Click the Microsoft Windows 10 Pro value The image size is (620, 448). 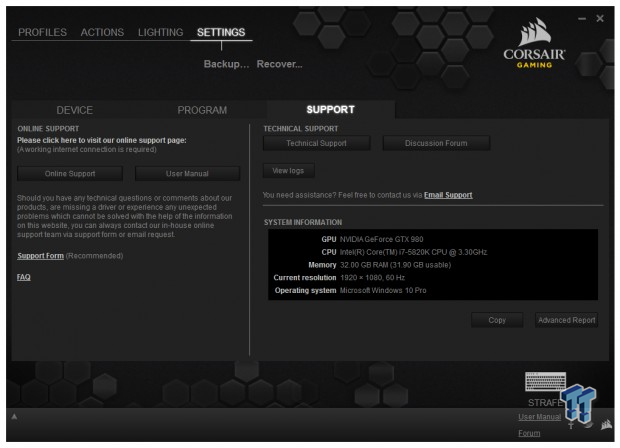point(383,290)
